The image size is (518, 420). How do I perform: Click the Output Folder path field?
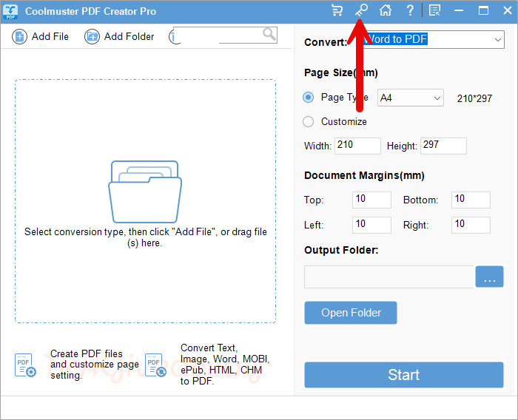pyautogui.click(x=388, y=277)
